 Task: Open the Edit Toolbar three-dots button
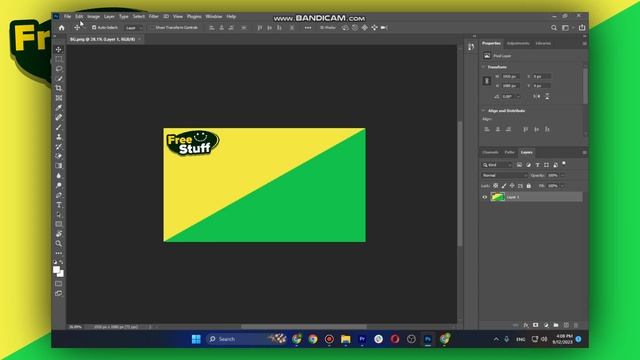pyautogui.click(x=59, y=253)
